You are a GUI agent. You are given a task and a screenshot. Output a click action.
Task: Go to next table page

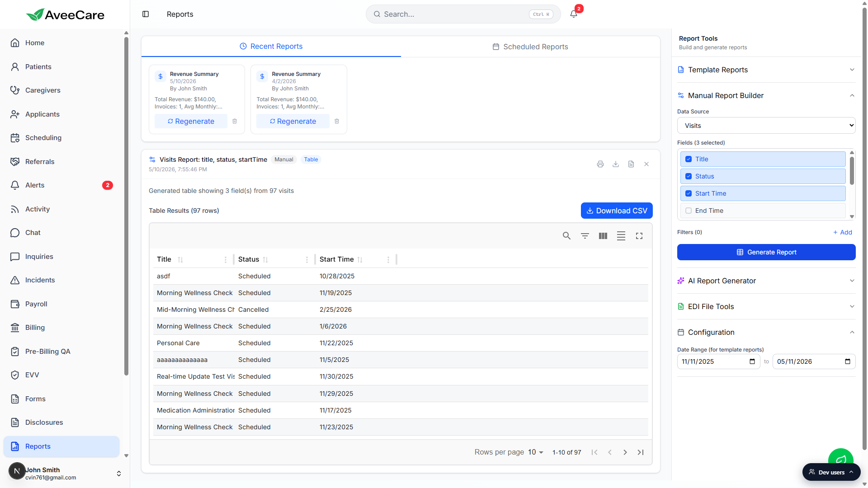click(625, 452)
